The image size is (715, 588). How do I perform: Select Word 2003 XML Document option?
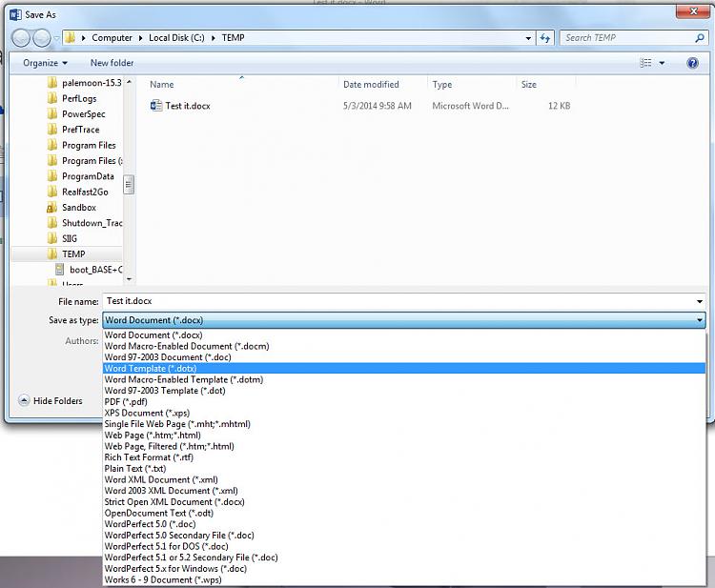[404, 491]
